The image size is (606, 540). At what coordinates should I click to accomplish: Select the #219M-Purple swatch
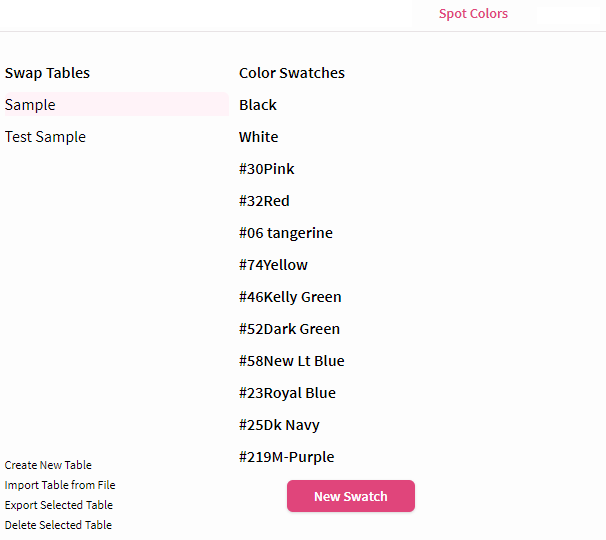pos(286,457)
